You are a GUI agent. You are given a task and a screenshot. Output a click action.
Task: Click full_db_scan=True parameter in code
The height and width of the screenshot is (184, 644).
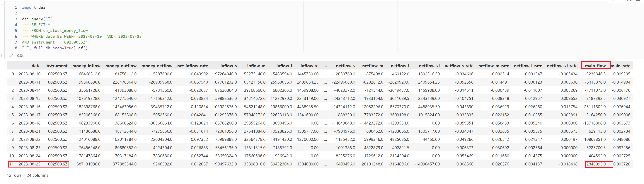[x=54, y=48]
